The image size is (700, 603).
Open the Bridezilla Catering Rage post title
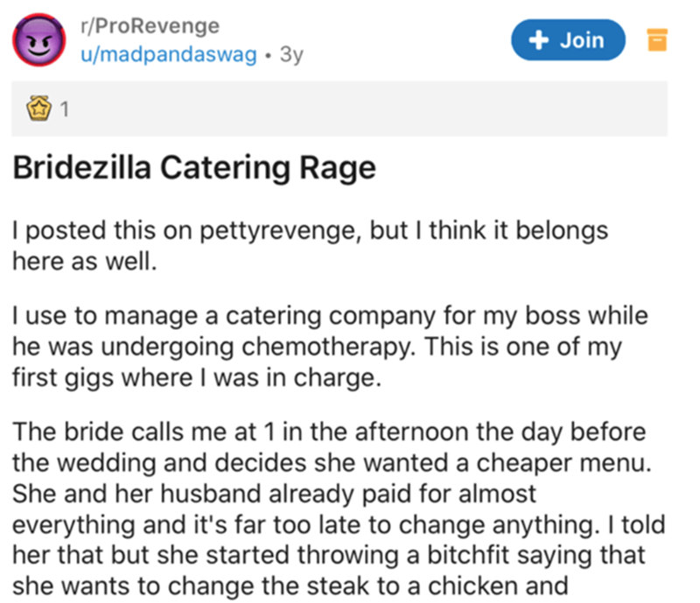click(194, 167)
